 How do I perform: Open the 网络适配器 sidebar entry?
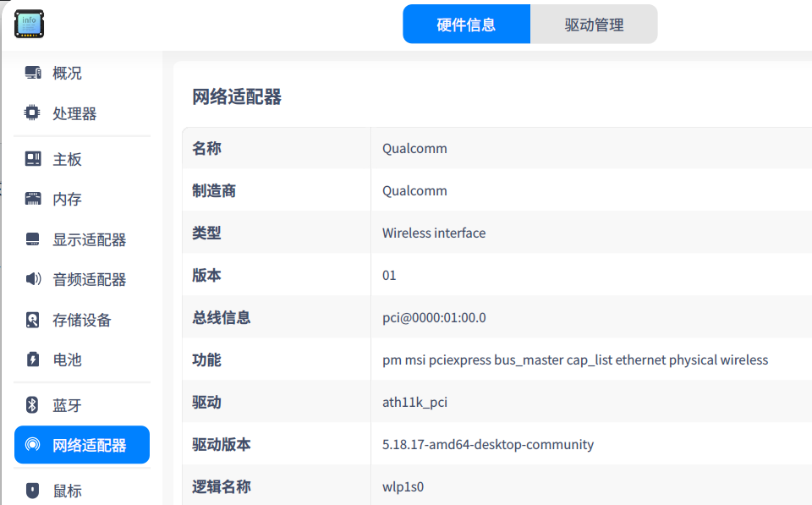[82, 445]
